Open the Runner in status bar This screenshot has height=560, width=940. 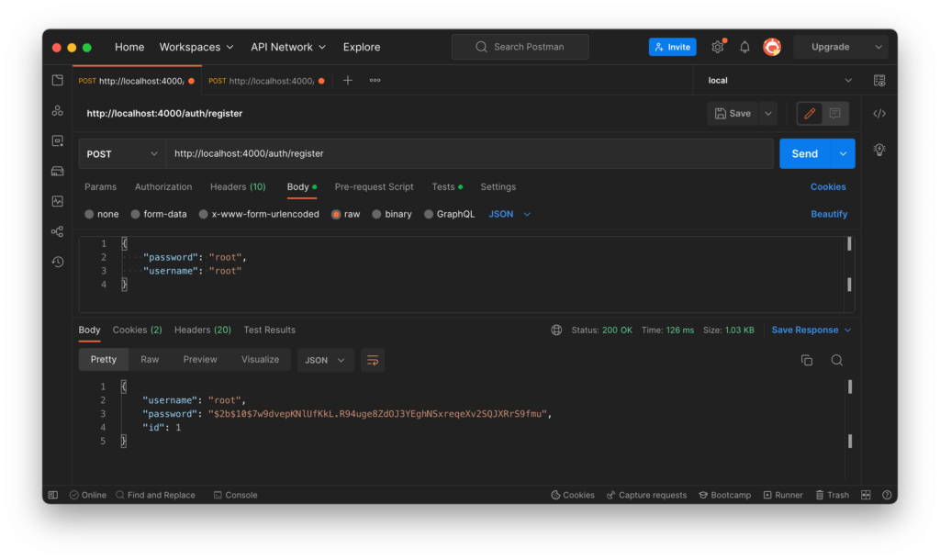pos(783,495)
